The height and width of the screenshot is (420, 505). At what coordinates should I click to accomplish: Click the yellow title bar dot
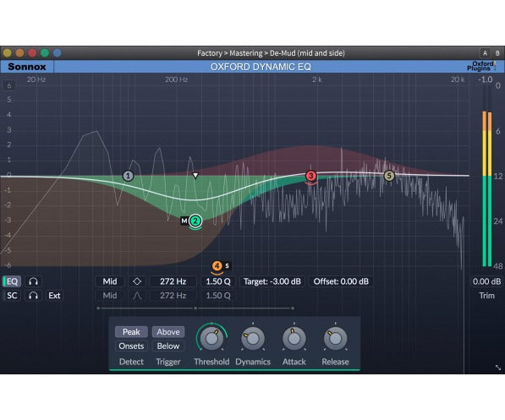(x=7, y=53)
